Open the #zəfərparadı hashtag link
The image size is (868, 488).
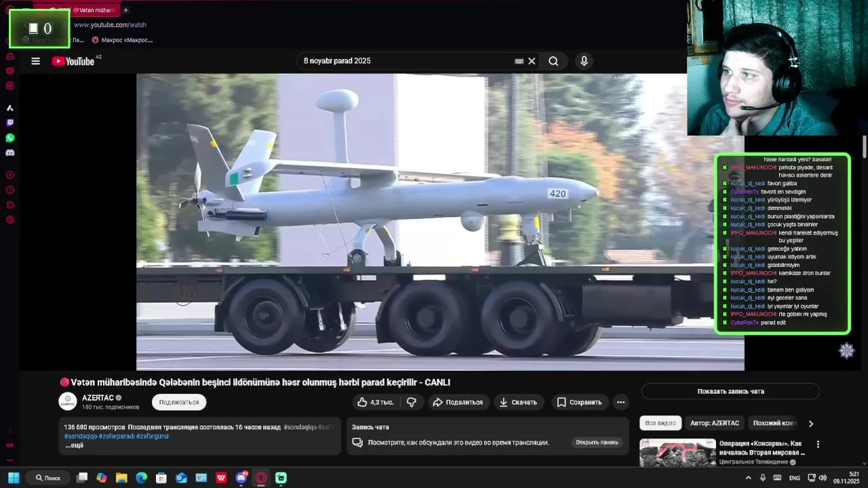click(117, 436)
